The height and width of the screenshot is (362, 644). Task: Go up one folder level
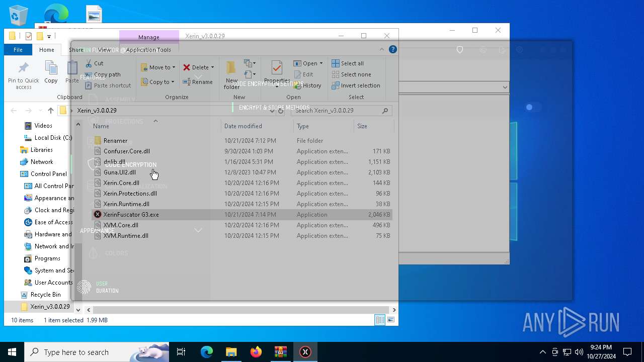[x=50, y=111]
